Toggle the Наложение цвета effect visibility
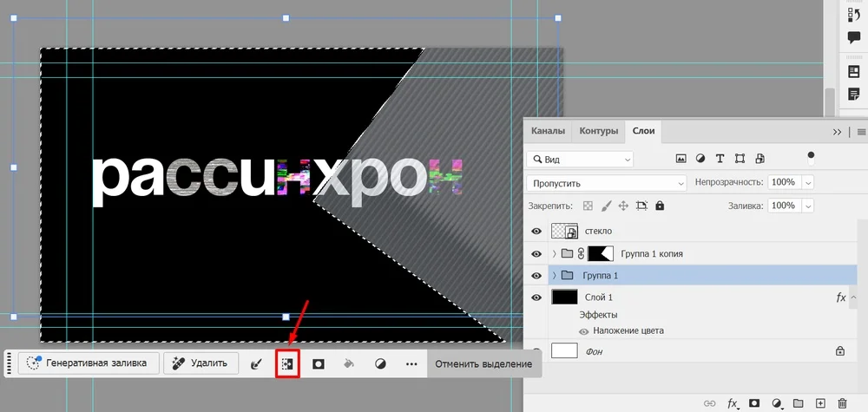This screenshot has height=412, width=868. coord(583,331)
